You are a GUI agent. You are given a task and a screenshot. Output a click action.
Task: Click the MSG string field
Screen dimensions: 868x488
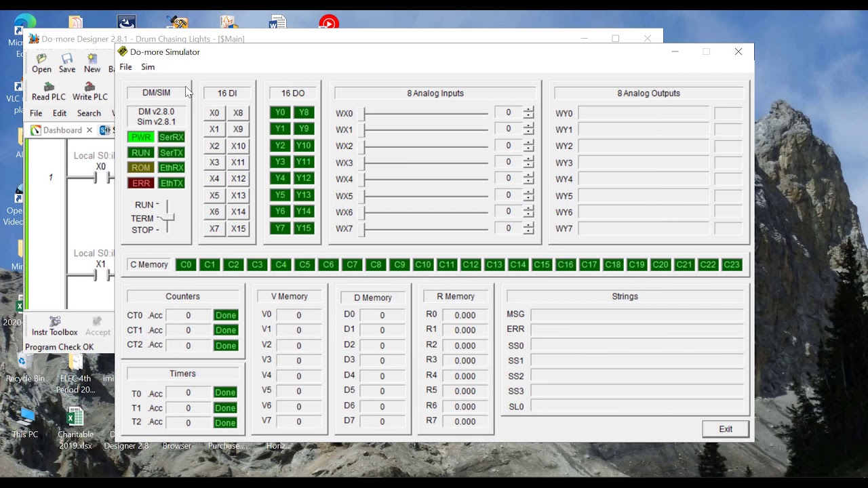click(637, 314)
